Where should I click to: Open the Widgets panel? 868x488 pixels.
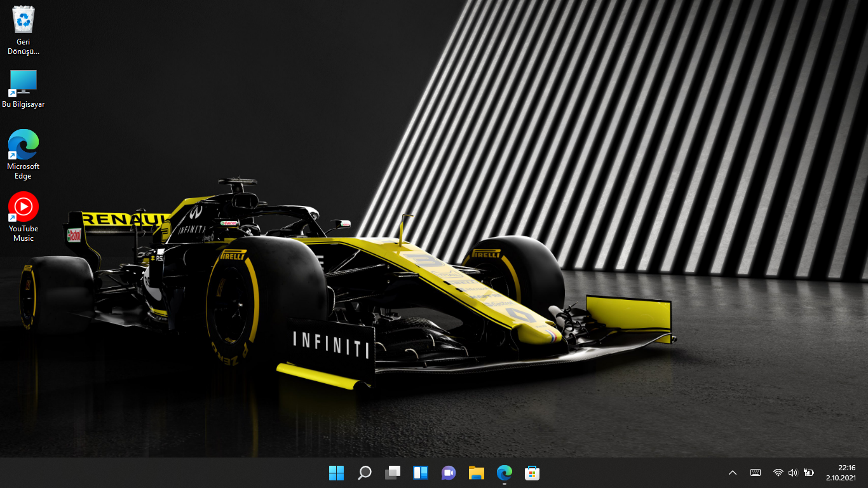(x=421, y=473)
